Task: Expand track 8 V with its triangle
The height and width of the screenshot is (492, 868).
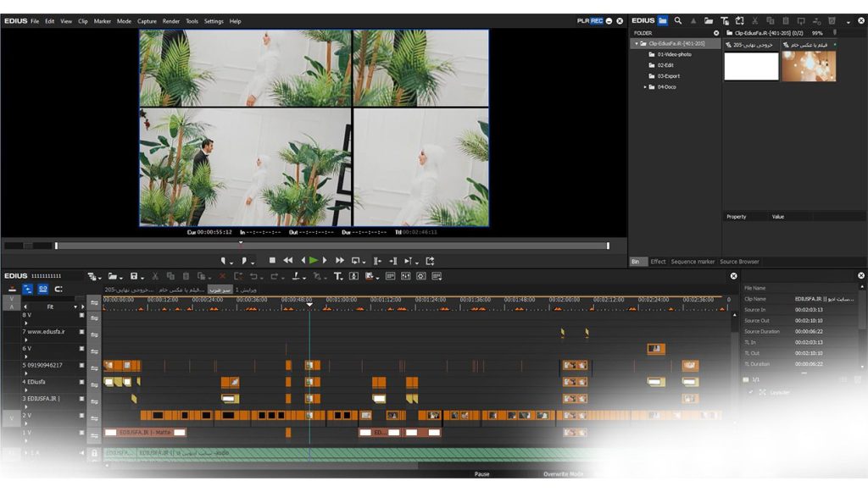Action: click(x=26, y=323)
